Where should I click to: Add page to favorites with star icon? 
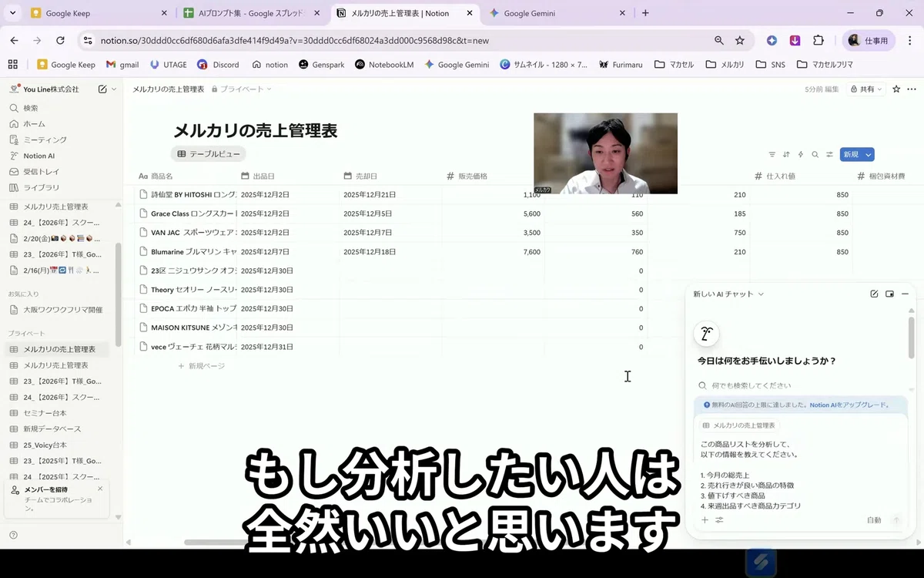(896, 89)
